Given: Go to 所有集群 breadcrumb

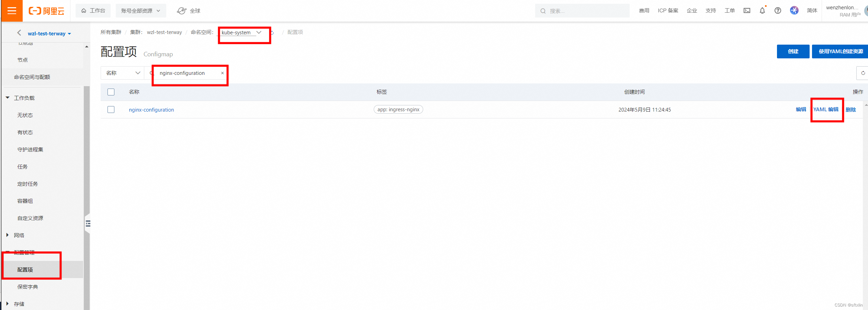Looking at the screenshot, I should click(111, 32).
